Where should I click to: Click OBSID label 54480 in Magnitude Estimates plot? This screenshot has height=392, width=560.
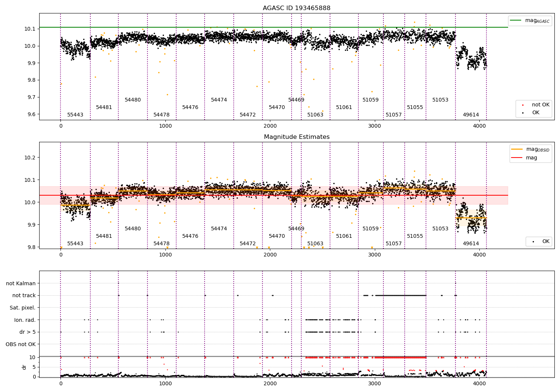133,229
